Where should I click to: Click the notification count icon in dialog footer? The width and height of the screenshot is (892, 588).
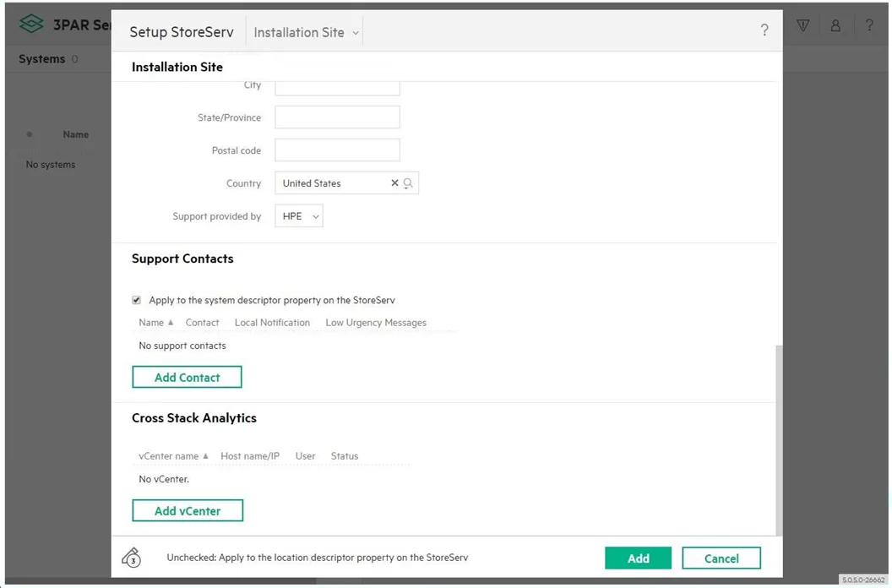tap(132, 558)
